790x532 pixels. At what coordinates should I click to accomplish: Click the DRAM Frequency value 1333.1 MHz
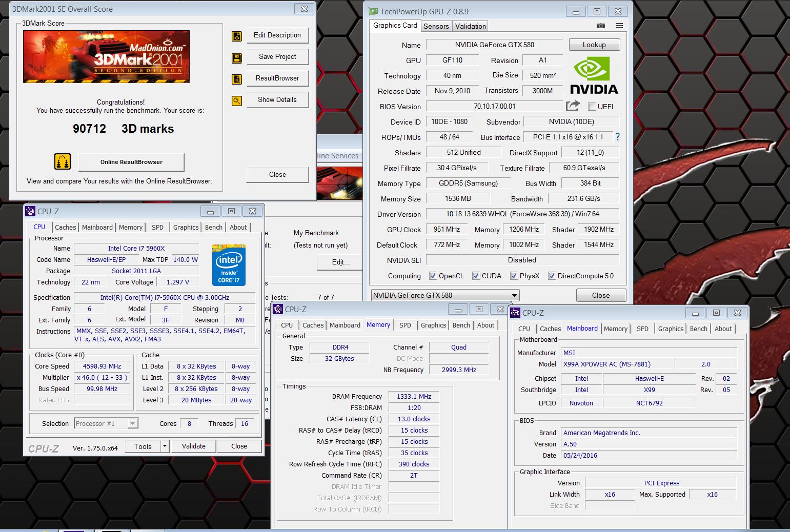(x=414, y=396)
